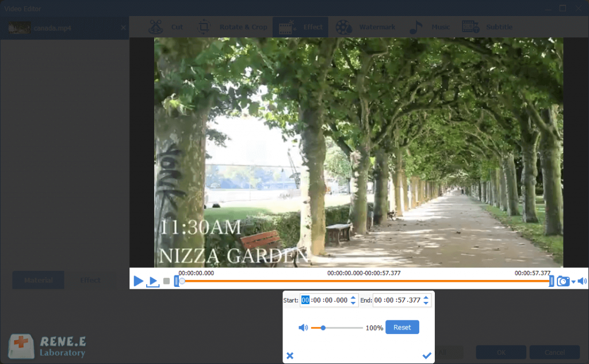Select the Watermark tab
Image resolution: width=589 pixels, height=364 pixels.
[x=366, y=27]
